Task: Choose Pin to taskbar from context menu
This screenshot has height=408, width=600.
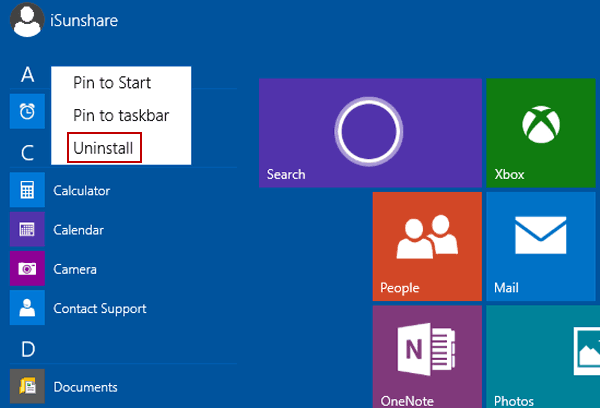Action: click(121, 115)
